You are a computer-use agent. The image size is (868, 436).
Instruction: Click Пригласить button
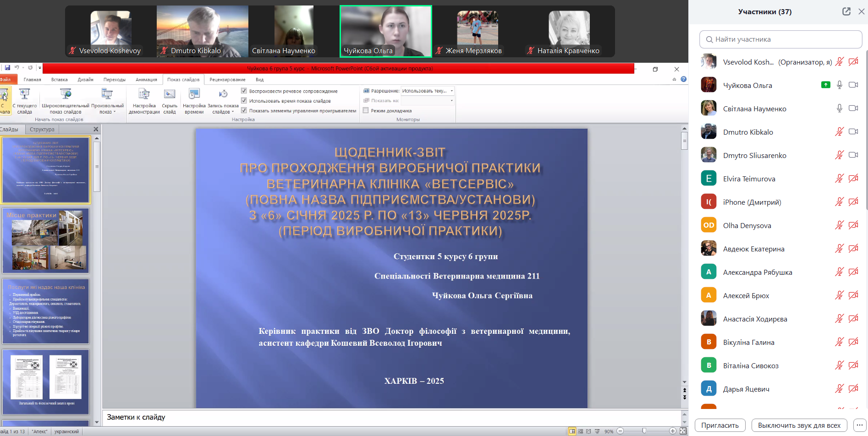(x=720, y=425)
